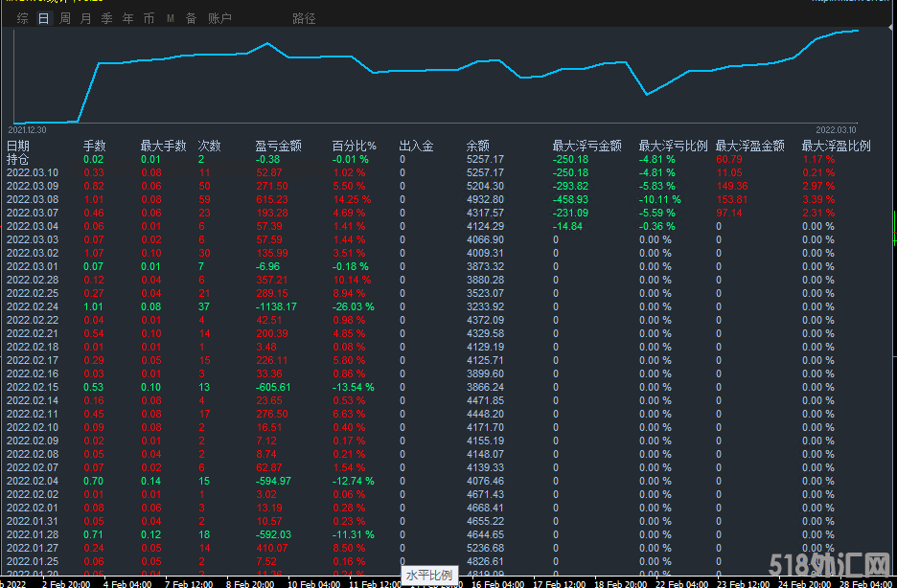897x588 pixels.
Task: Click the 路径 path button
Action: tap(304, 18)
